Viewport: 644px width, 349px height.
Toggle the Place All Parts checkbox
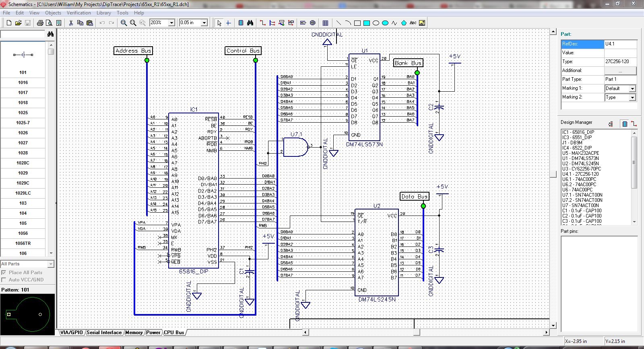pyautogui.click(x=4, y=273)
